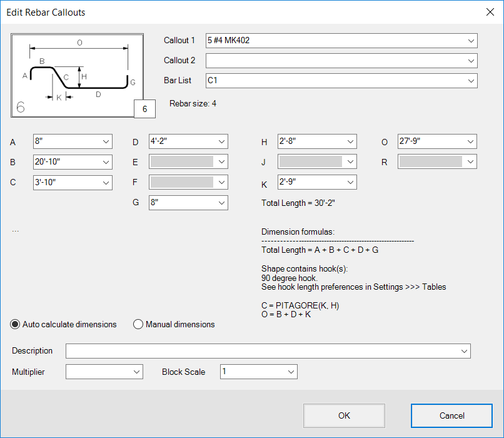
Task: Expand dimension A dropdown arrow
Action: click(106, 141)
